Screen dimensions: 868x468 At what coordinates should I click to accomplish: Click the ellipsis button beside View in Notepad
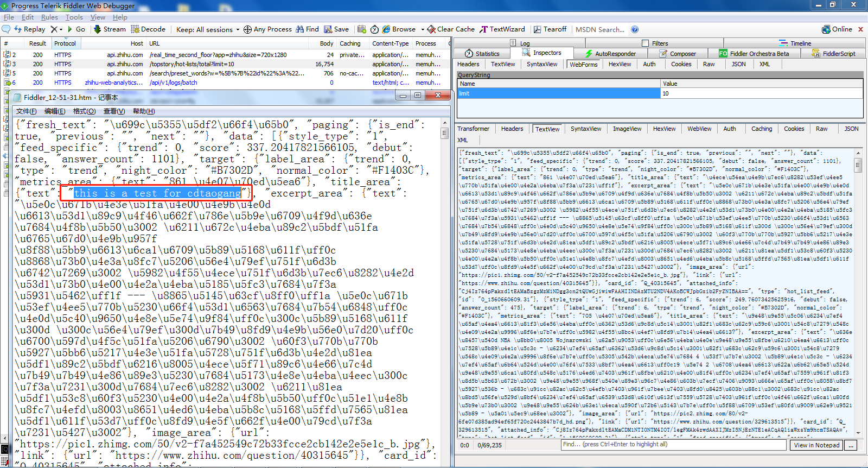[851, 445]
